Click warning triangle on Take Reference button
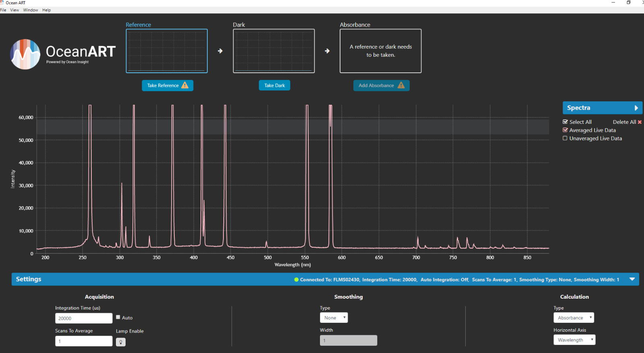644x353 pixels. pos(185,85)
